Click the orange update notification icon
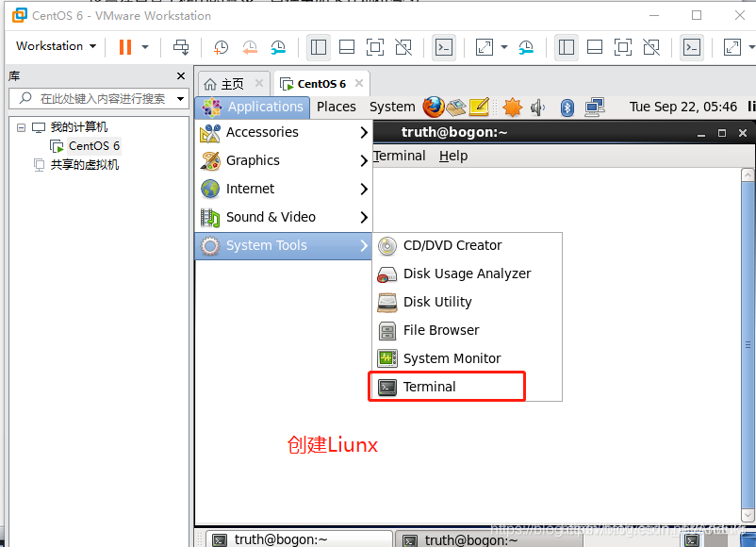The width and height of the screenshot is (756, 547). 512,107
